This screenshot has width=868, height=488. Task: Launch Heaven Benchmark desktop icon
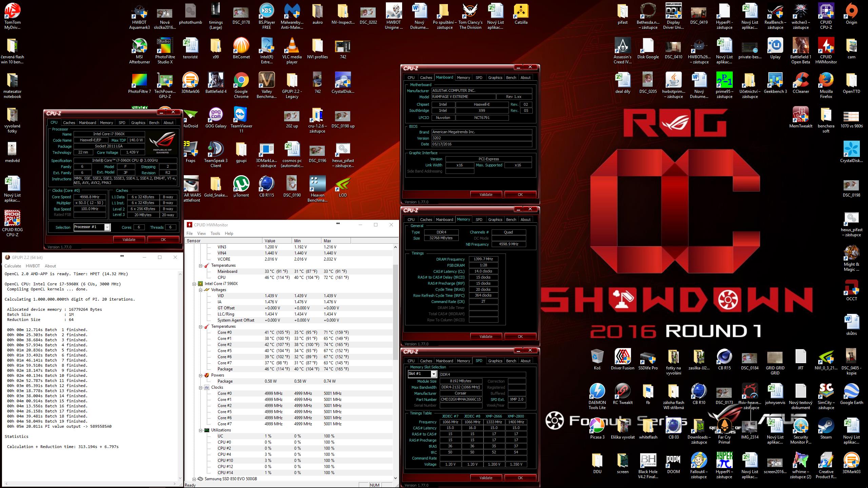(x=317, y=189)
